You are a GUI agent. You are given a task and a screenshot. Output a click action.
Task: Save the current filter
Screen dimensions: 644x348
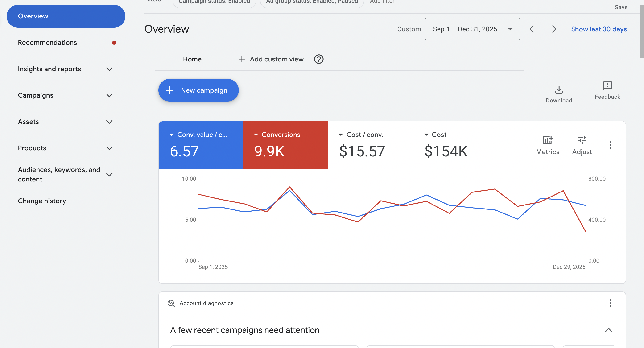coord(621,5)
